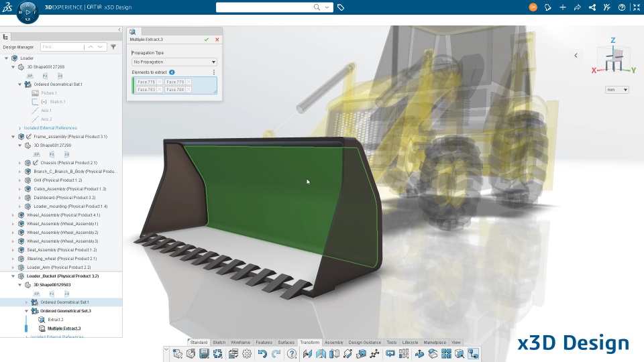
Task: Collapse the Loader root node
Action: click(x=6, y=58)
